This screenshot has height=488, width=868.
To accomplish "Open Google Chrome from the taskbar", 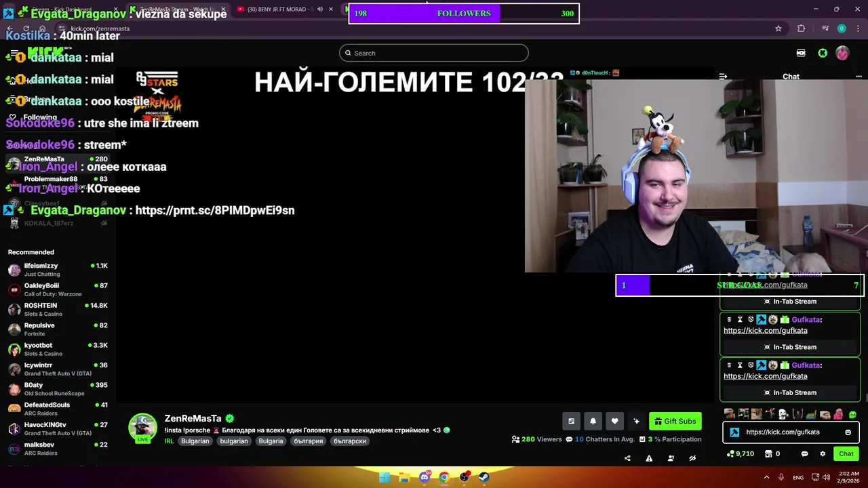I will [443, 477].
